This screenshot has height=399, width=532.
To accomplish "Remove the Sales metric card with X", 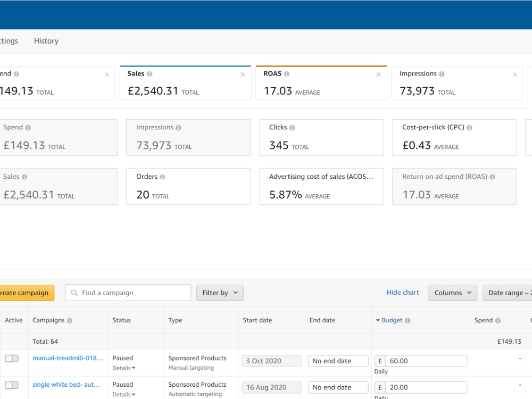I will click(x=243, y=74).
